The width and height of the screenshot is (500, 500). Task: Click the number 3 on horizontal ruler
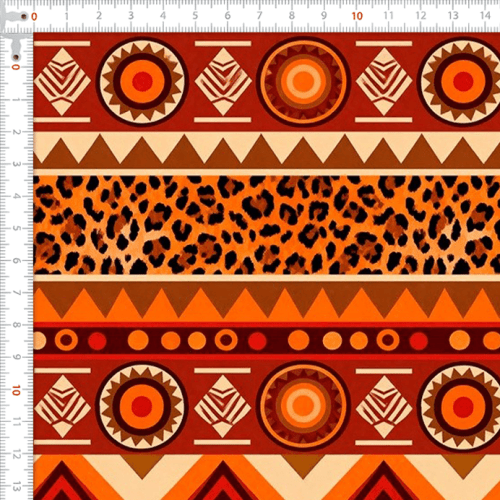[131, 16]
